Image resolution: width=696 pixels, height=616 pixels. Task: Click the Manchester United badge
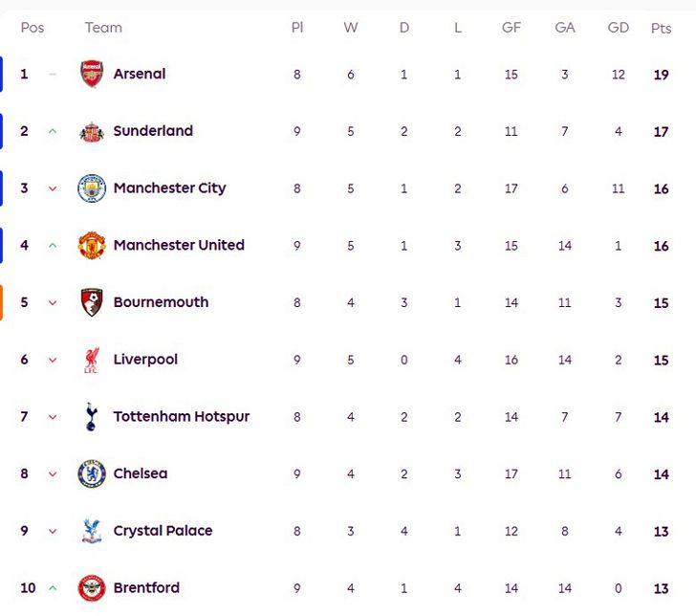[x=91, y=246]
